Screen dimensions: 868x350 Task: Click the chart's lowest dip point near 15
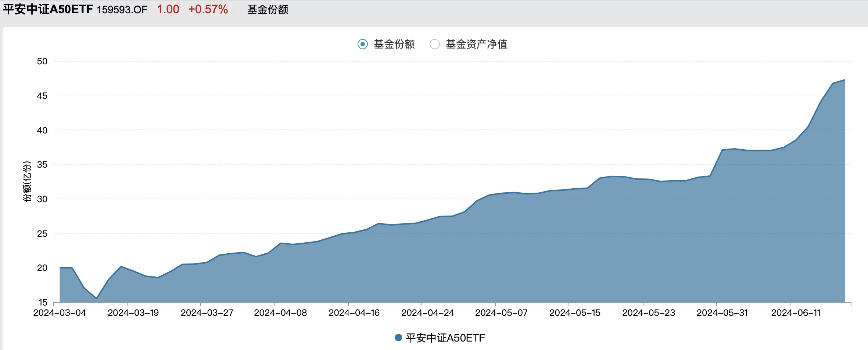[97, 298]
